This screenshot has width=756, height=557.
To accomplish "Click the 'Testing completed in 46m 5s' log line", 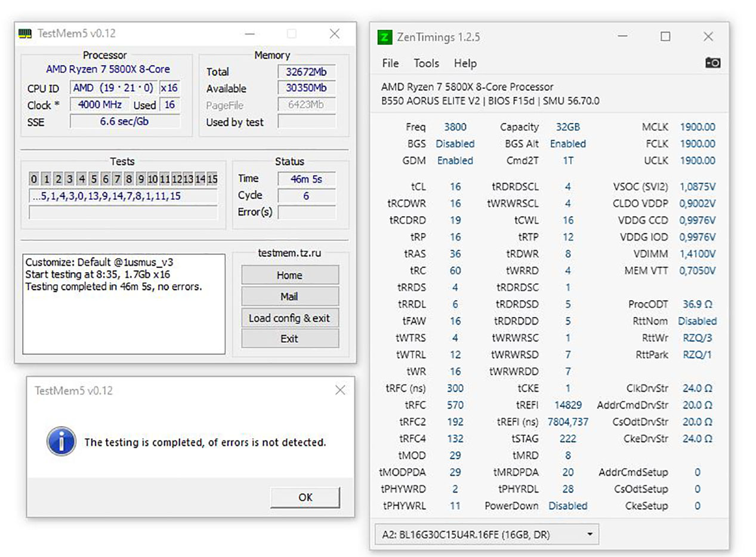I will pyautogui.click(x=114, y=287).
